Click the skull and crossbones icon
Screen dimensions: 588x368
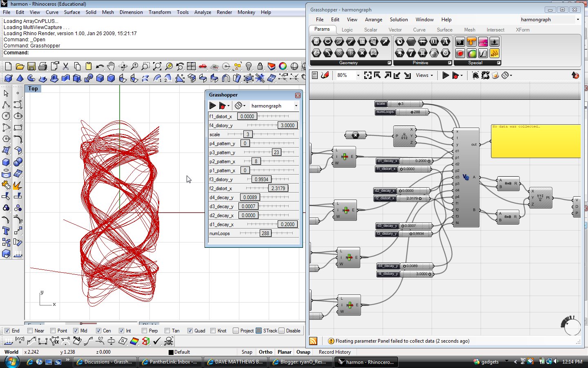(x=168, y=341)
